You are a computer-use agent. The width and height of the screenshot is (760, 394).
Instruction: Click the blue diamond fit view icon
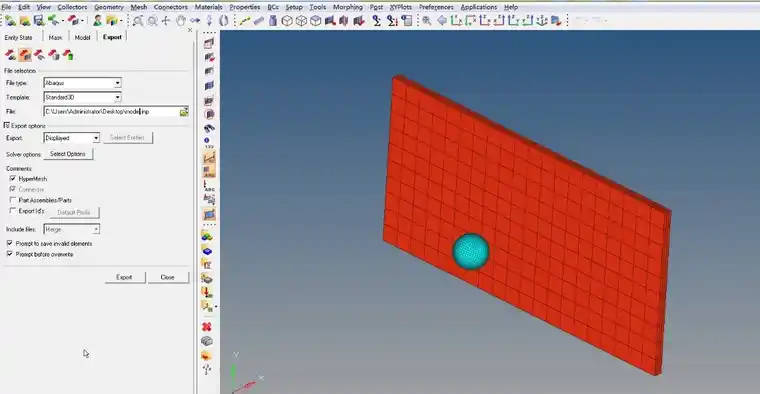442,21
